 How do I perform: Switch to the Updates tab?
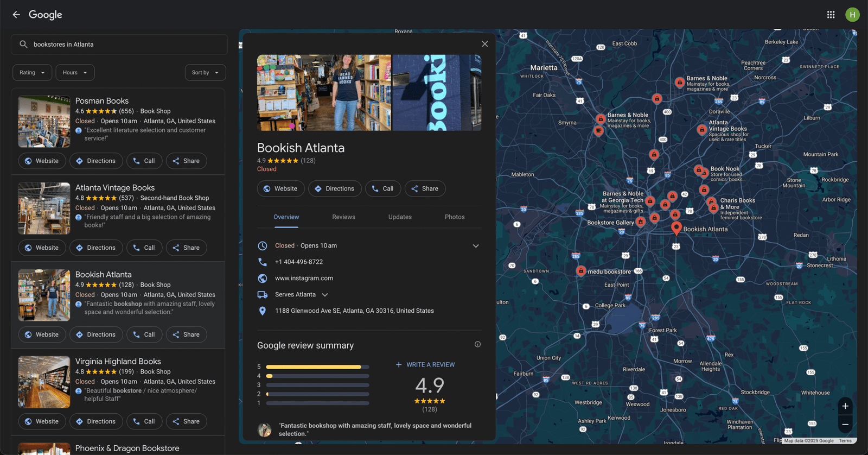pos(400,217)
